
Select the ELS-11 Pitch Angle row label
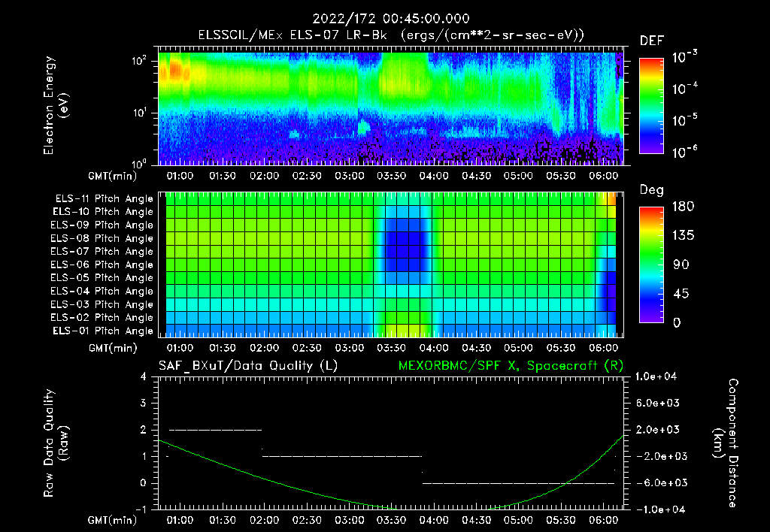pyautogui.click(x=104, y=199)
